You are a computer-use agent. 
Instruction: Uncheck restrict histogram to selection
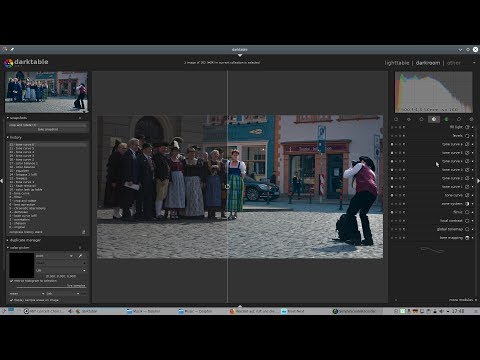pos(12,281)
